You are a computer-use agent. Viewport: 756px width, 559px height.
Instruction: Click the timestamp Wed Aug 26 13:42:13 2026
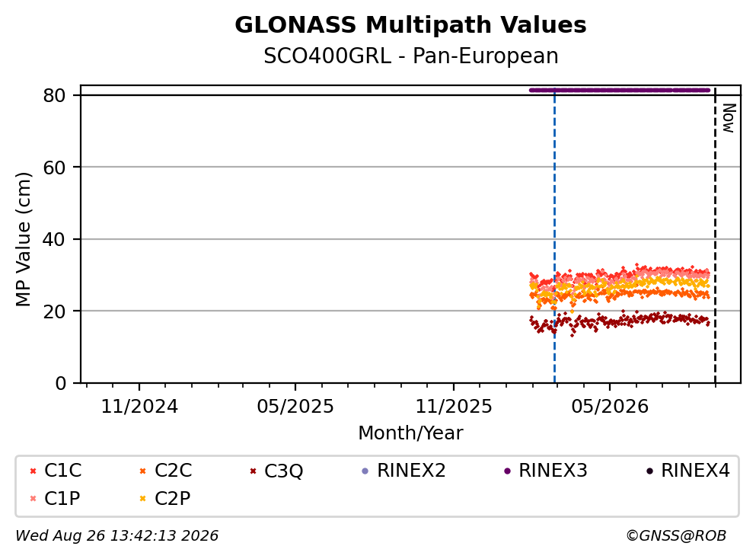pos(116,536)
